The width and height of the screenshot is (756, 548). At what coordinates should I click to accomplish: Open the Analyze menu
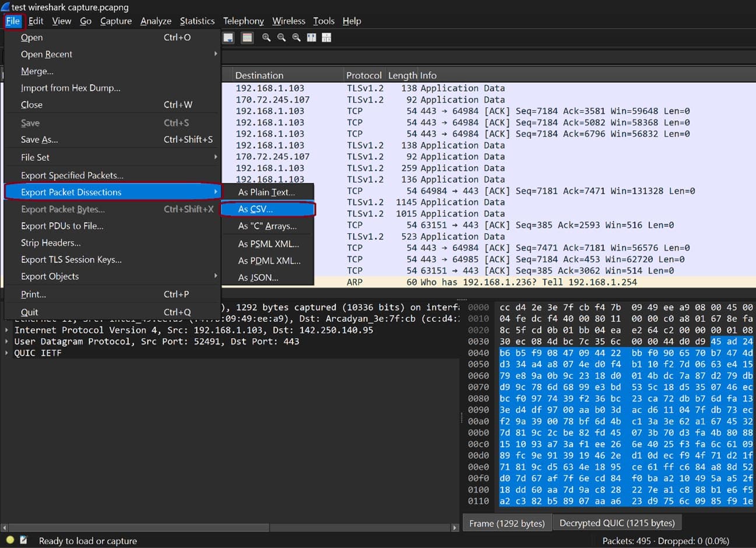[x=156, y=21]
